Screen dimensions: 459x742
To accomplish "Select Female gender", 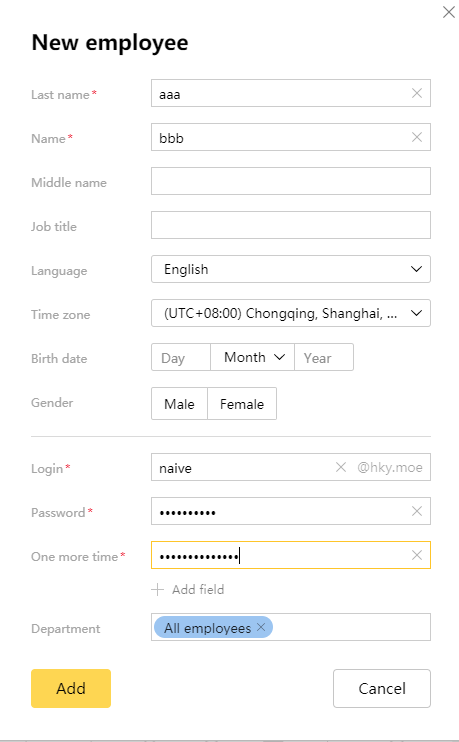I will coord(242,404).
